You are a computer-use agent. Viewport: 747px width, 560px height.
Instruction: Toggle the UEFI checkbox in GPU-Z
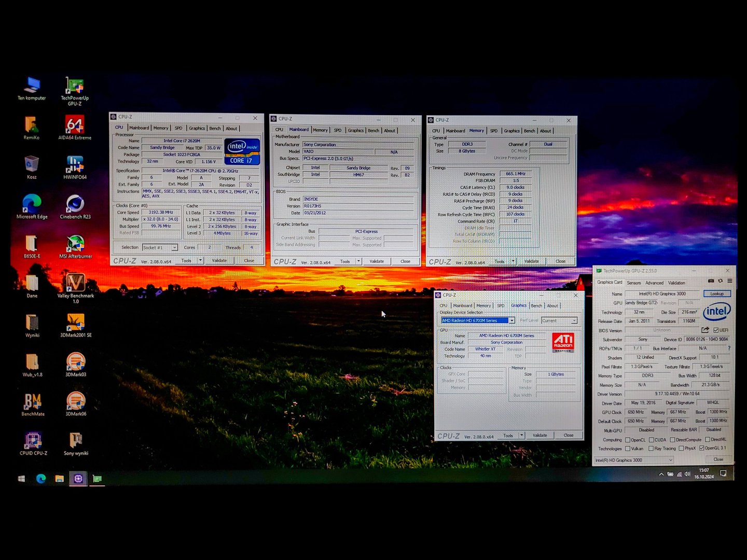pyautogui.click(x=716, y=330)
